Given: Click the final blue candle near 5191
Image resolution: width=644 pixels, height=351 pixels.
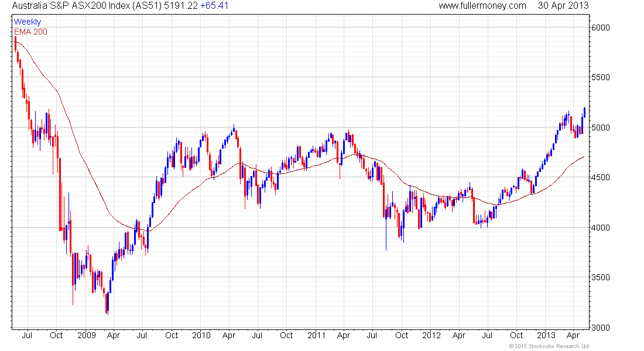Looking at the screenshot, I should pyautogui.click(x=584, y=112).
